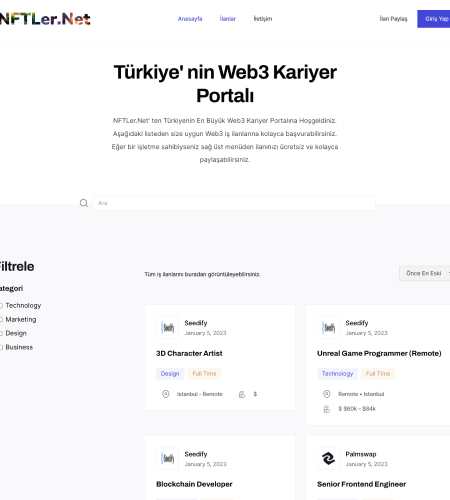The height and width of the screenshot is (500, 450).
Task: Click location pin icon beside Remote • Istanbul
Action: [327, 394]
